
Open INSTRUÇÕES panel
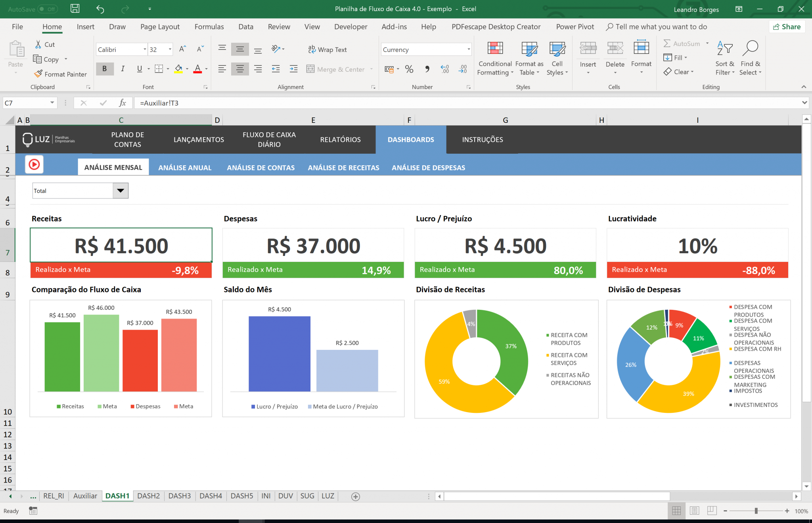483,139
